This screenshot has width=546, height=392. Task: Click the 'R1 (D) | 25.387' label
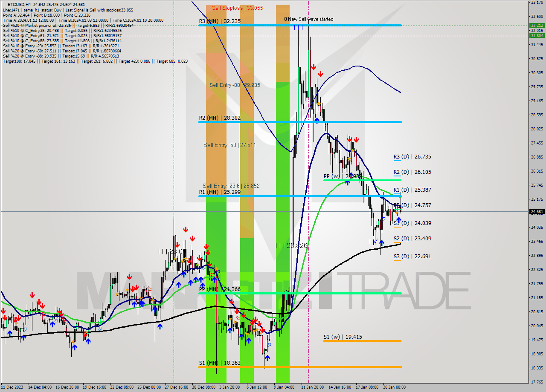[412, 190]
